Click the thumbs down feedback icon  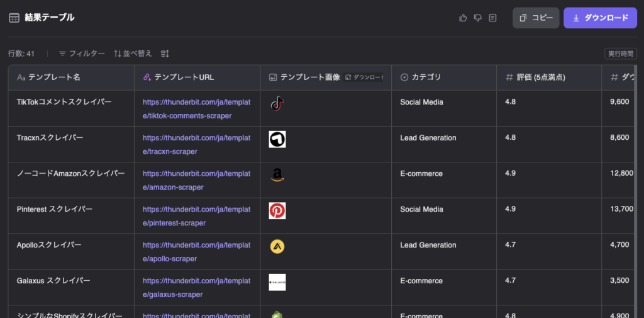click(478, 18)
